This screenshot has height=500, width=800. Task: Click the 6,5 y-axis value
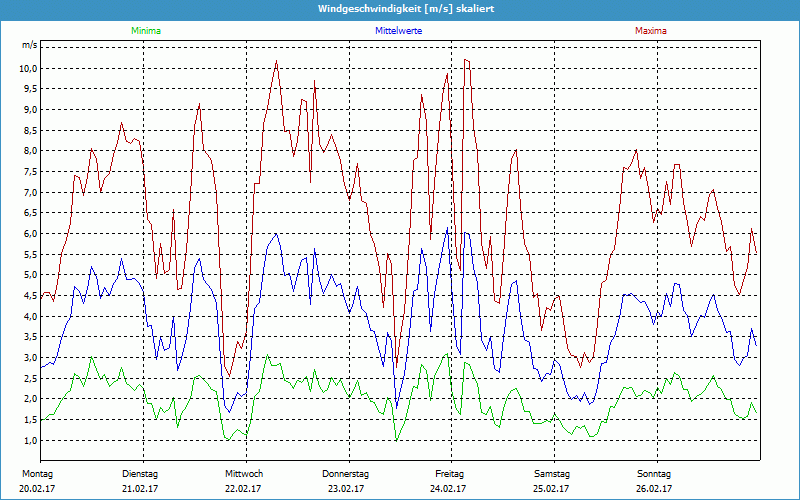(30, 213)
